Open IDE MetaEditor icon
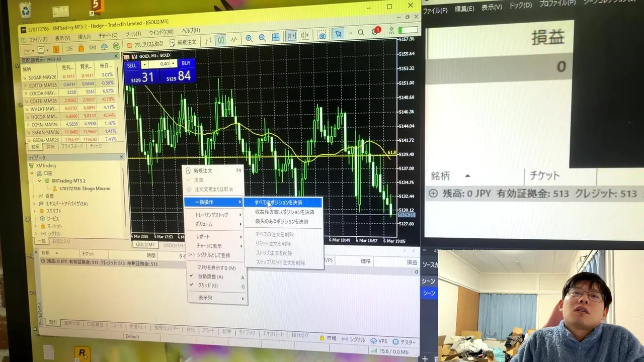This screenshot has height=362, width=644. click(x=69, y=48)
